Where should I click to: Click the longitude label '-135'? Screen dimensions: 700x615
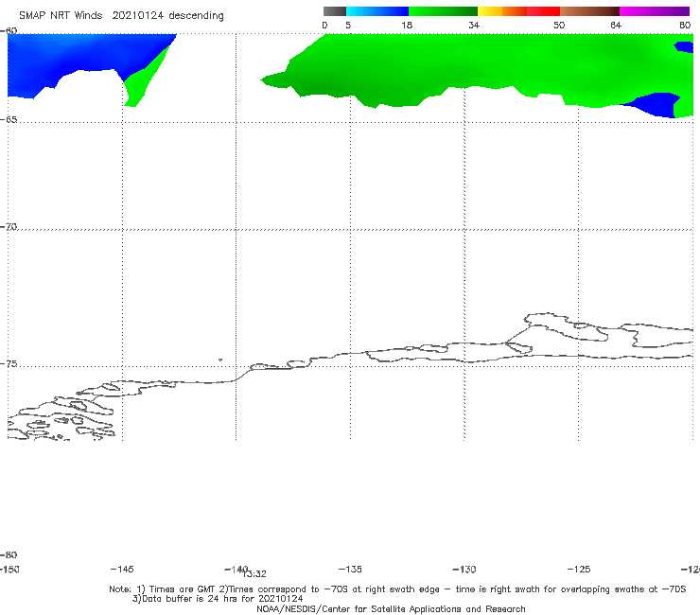click(x=350, y=570)
